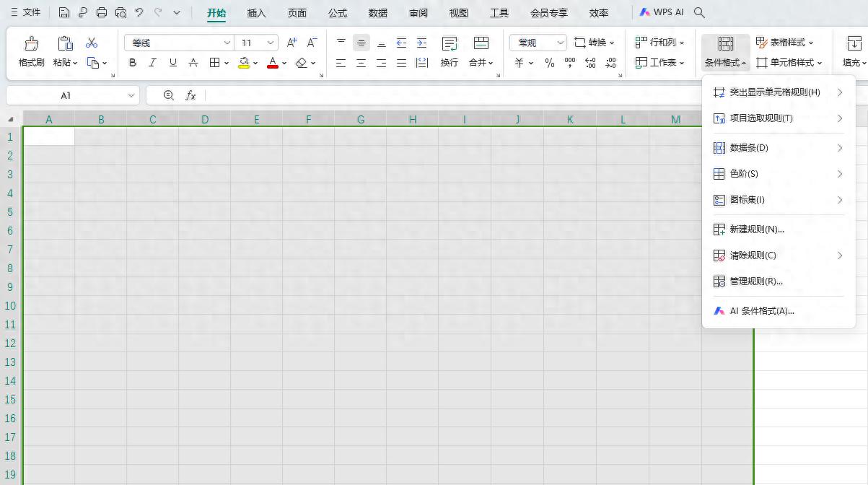The height and width of the screenshot is (485, 868).
Task: Open the Worksheet (工作表) dropdown
Action: pyautogui.click(x=659, y=63)
